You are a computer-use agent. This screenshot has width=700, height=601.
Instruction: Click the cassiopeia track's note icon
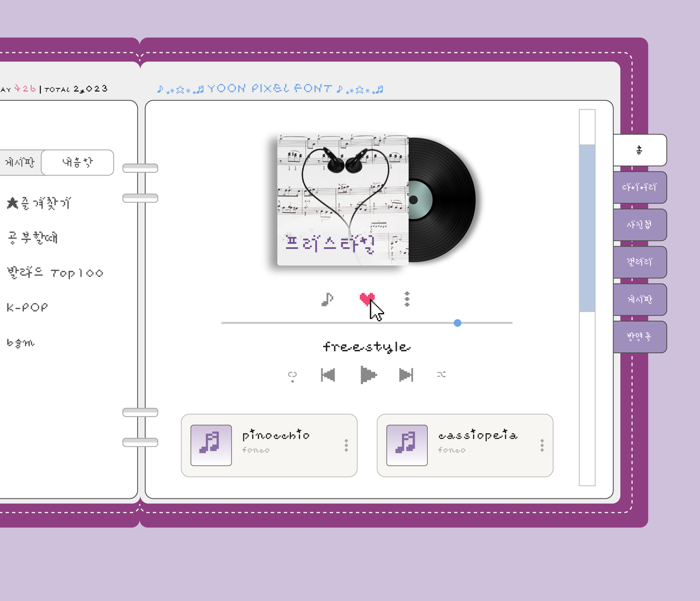click(x=407, y=445)
